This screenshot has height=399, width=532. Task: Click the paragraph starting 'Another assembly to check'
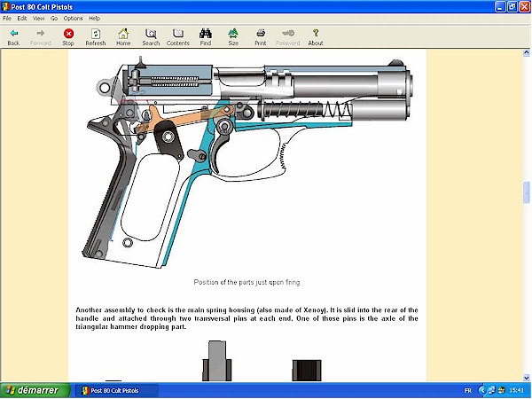pyautogui.click(x=246, y=318)
